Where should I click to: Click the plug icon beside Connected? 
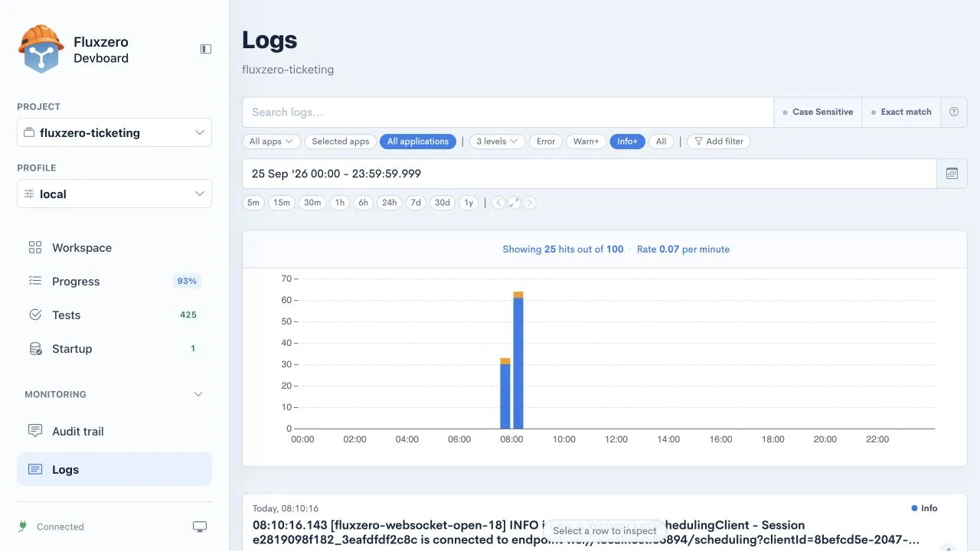tap(23, 527)
